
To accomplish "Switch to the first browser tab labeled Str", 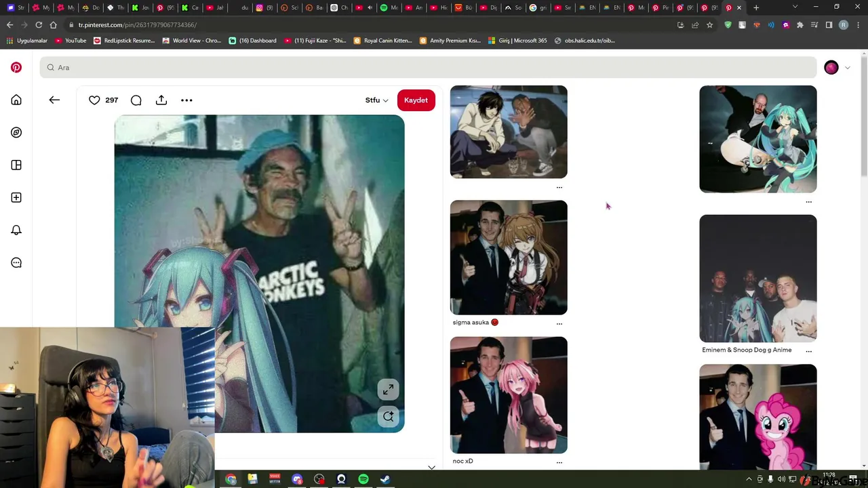I will click(x=15, y=7).
